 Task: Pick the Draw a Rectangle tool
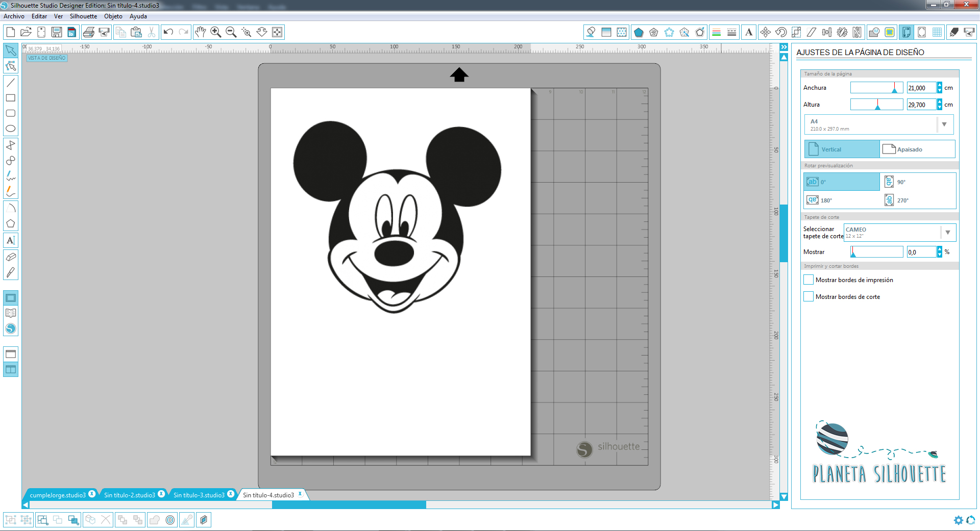[x=11, y=98]
